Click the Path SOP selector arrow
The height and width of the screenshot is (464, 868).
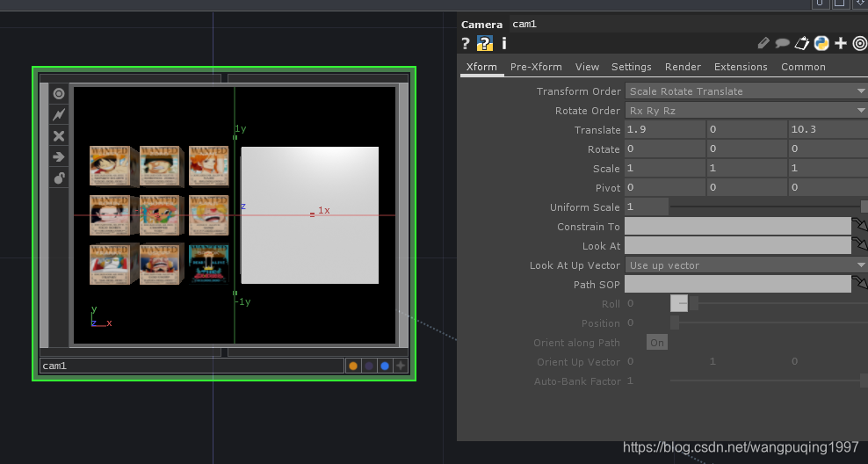coord(860,282)
